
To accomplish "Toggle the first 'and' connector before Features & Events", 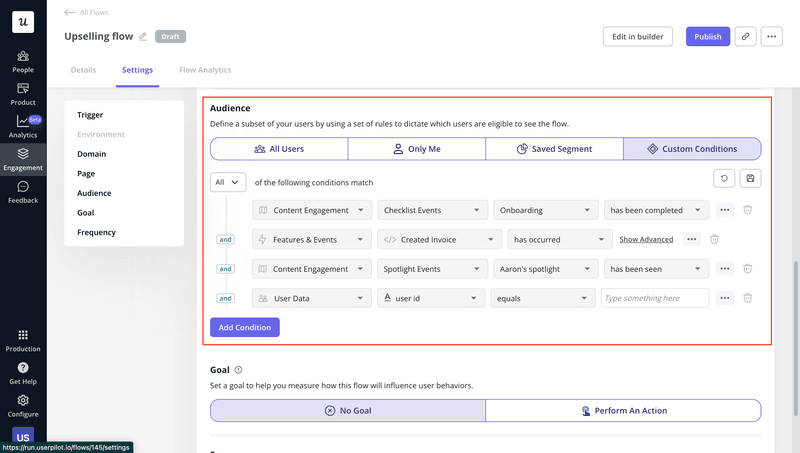I will (x=226, y=240).
